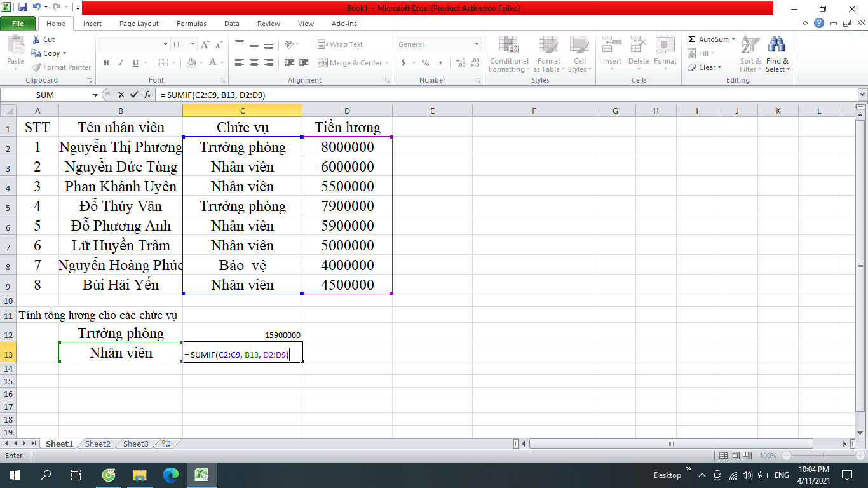868x488 pixels.
Task: Click the Delete cells icon
Action: point(639,44)
